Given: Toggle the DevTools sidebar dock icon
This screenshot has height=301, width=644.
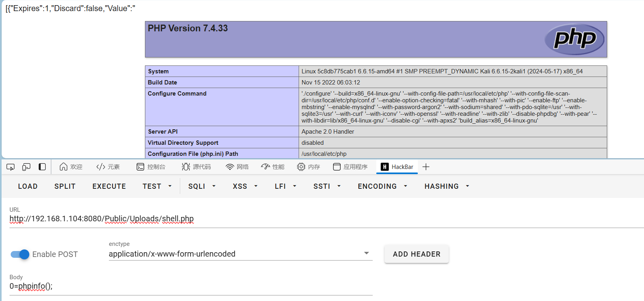Looking at the screenshot, I should (x=42, y=167).
